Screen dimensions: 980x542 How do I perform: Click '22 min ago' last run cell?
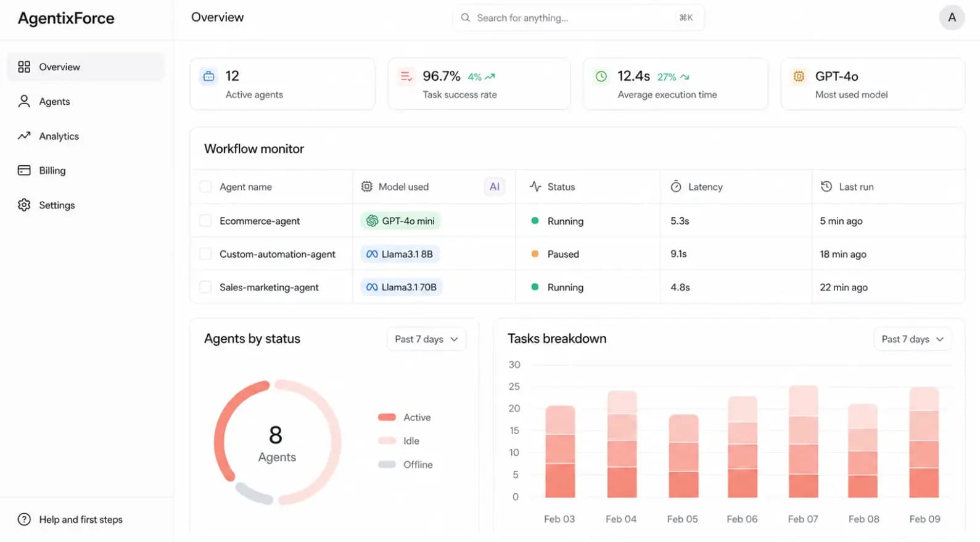point(844,287)
